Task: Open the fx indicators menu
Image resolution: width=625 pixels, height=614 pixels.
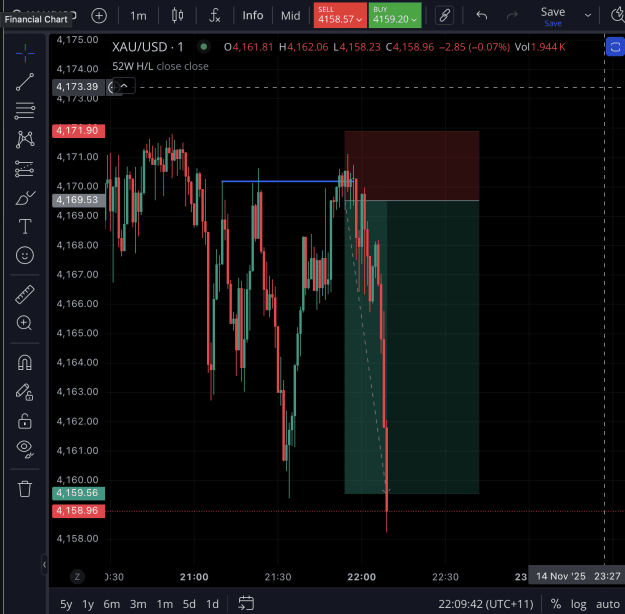Action: click(214, 16)
